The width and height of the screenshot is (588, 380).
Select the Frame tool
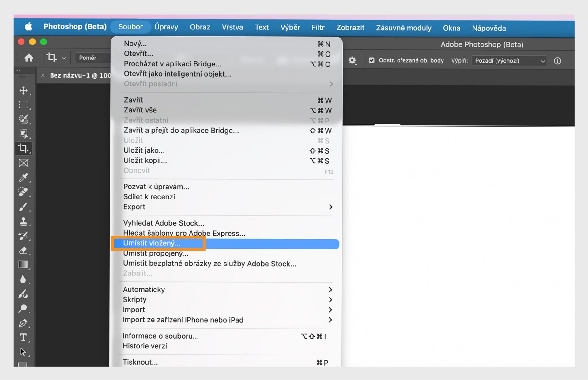pyautogui.click(x=24, y=163)
